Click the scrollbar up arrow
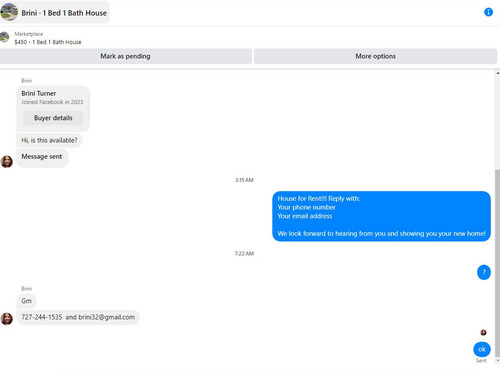Image resolution: width=500 pixels, height=370 pixels. (498, 73)
